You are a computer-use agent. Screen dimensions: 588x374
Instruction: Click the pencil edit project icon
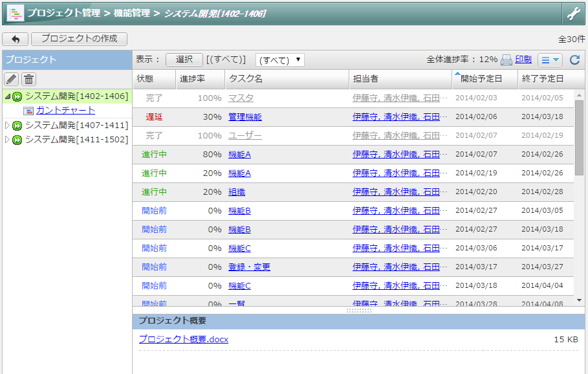click(x=11, y=79)
